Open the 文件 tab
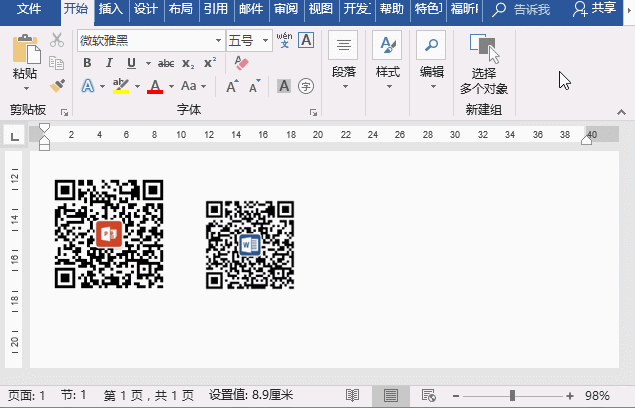Viewport: 635px width, 408px height. point(29,9)
